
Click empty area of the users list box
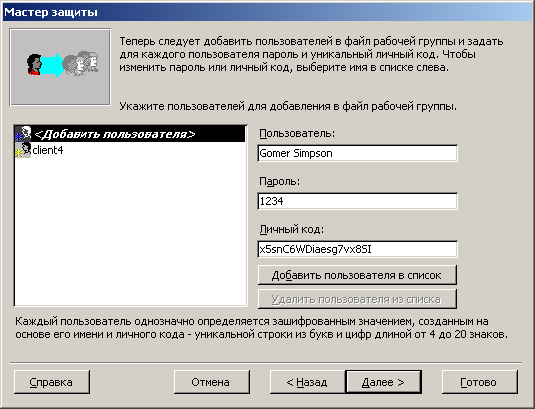click(x=130, y=232)
